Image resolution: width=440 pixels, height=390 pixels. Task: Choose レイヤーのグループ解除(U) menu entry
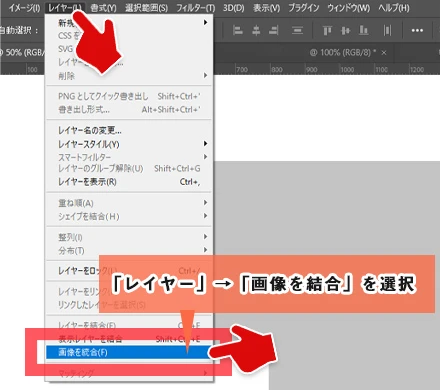129,169
